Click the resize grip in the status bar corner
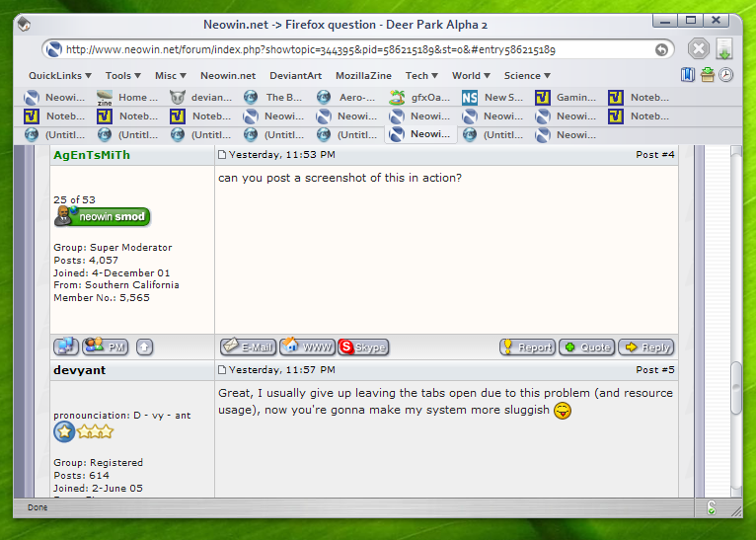 [x=736, y=510]
